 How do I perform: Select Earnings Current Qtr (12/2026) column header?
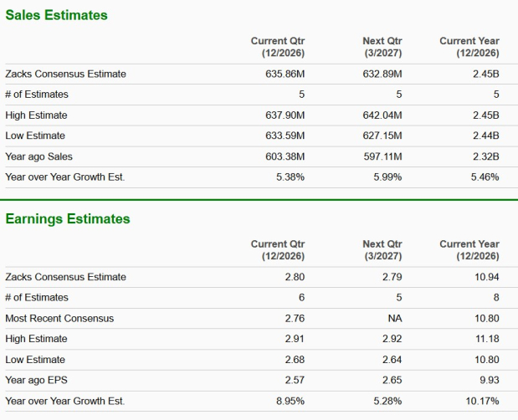tap(278, 250)
